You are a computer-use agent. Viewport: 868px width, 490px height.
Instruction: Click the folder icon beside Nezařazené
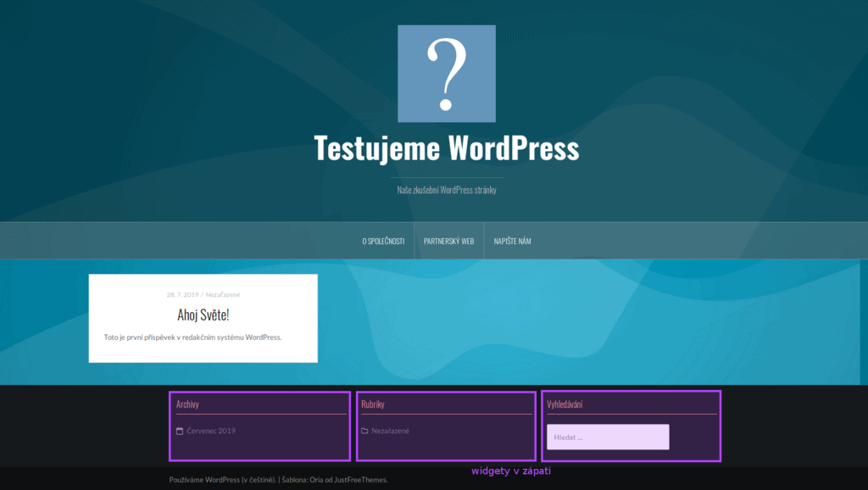click(364, 431)
